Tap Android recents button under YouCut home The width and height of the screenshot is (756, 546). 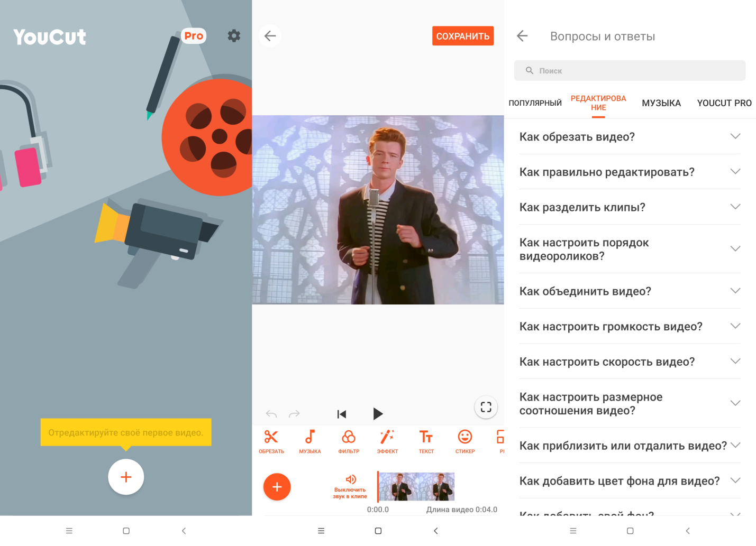click(x=69, y=531)
